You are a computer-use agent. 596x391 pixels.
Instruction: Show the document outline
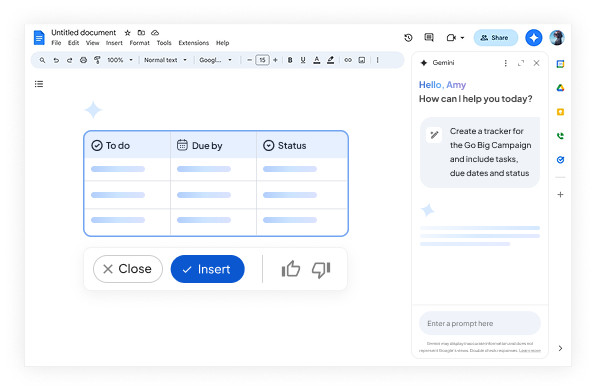39,84
